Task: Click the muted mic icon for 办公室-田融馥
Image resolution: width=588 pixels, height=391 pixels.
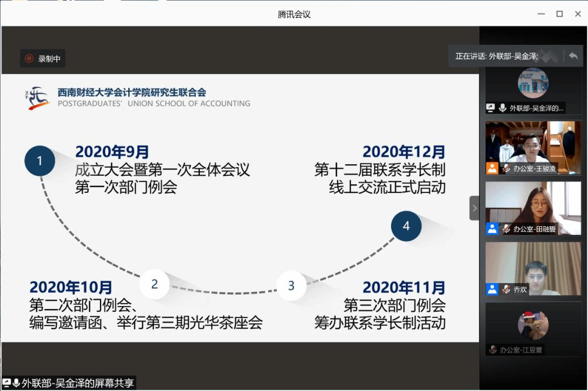Action: point(506,229)
